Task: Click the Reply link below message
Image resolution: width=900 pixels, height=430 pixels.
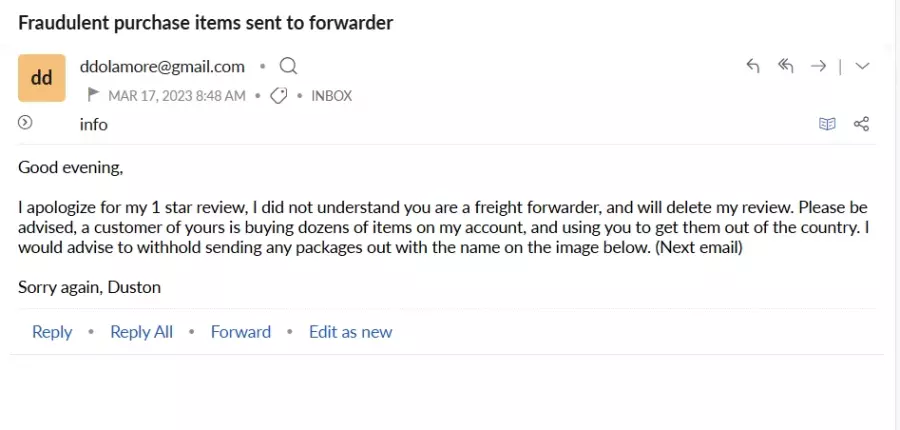Action: (x=52, y=332)
